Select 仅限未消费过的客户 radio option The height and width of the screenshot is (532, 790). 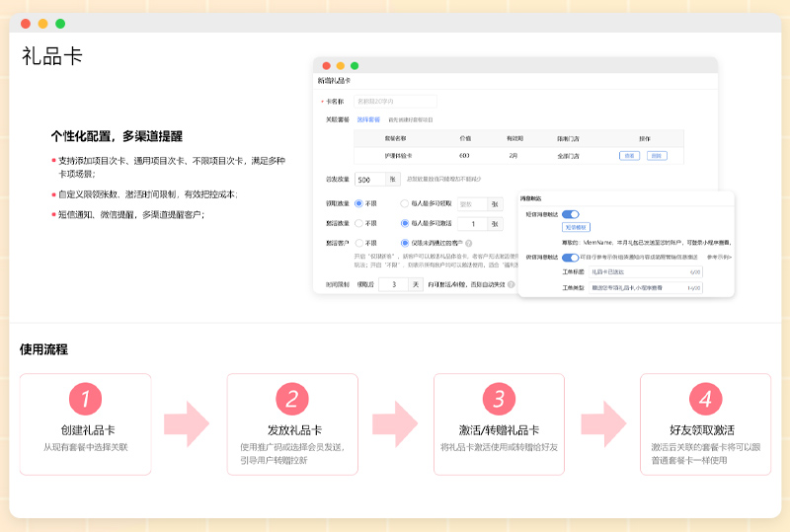404,243
